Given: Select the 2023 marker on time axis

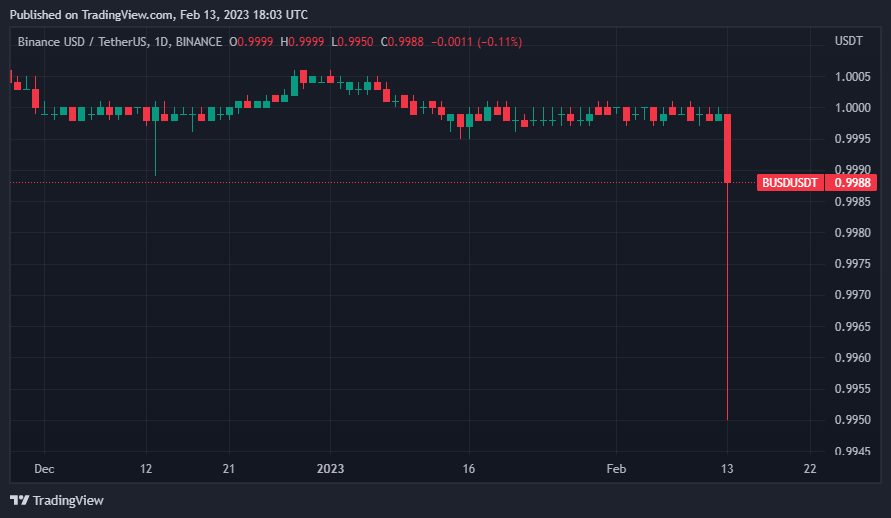Looking at the screenshot, I should coord(330,469).
